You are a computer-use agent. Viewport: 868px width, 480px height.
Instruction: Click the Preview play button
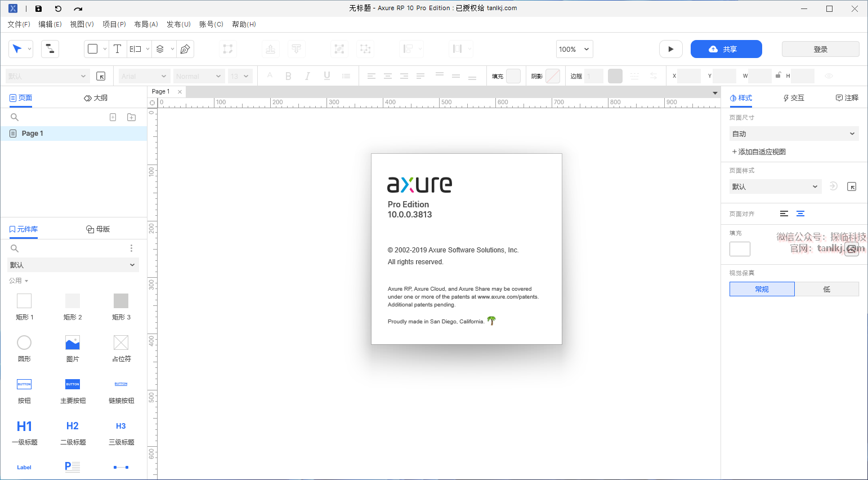pyautogui.click(x=670, y=49)
